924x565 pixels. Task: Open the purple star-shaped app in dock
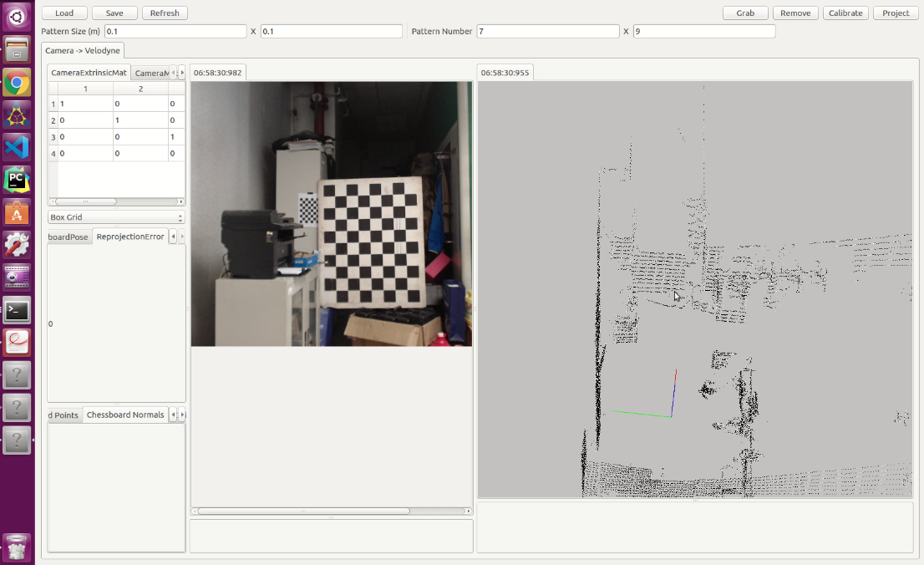click(17, 115)
